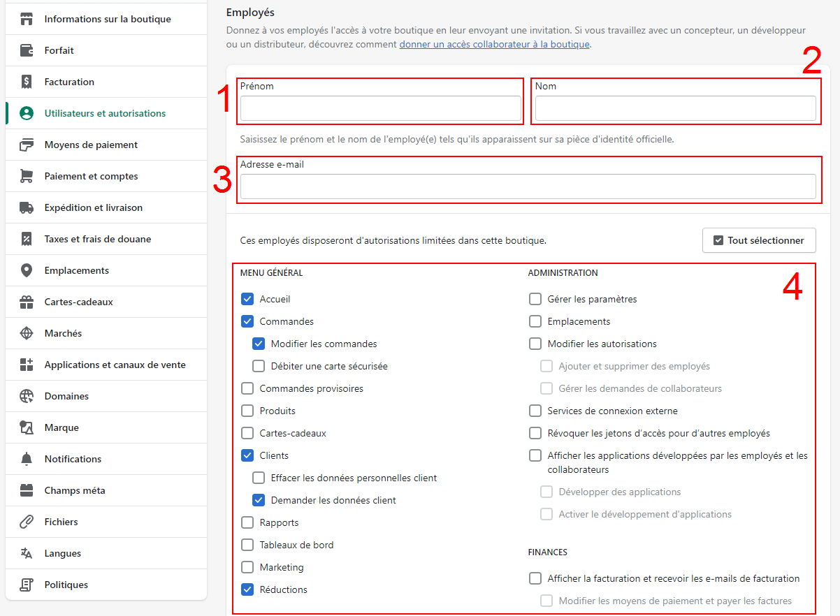The width and height of the screenshot is (840, 616).
Task: Click the gift icon for Cartes-cadeaux
Action: [x=27, y=302]
